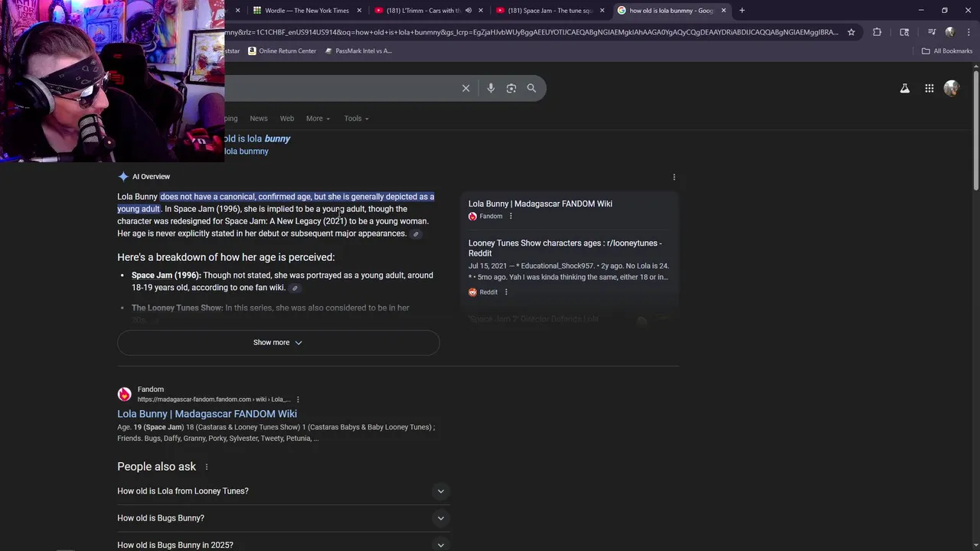Switch to the L'Trimm Cars YouTube tab
This screenshot has height=551, width=980.
click(x=423, y=10)
